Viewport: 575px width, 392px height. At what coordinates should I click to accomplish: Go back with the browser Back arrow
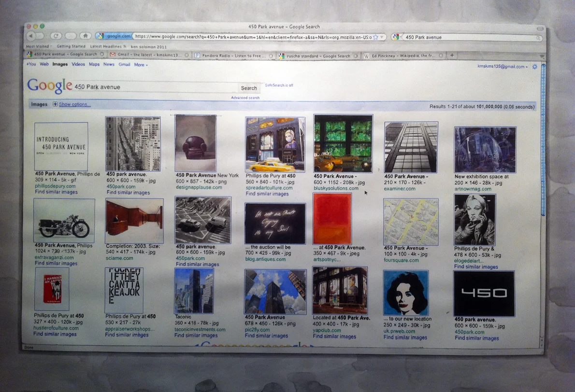click(x=31, y=36)
